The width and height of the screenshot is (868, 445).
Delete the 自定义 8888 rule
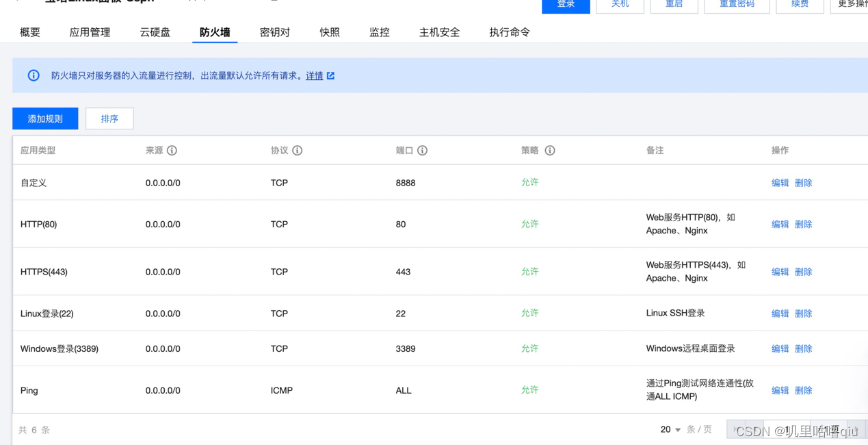coord(804,183)
